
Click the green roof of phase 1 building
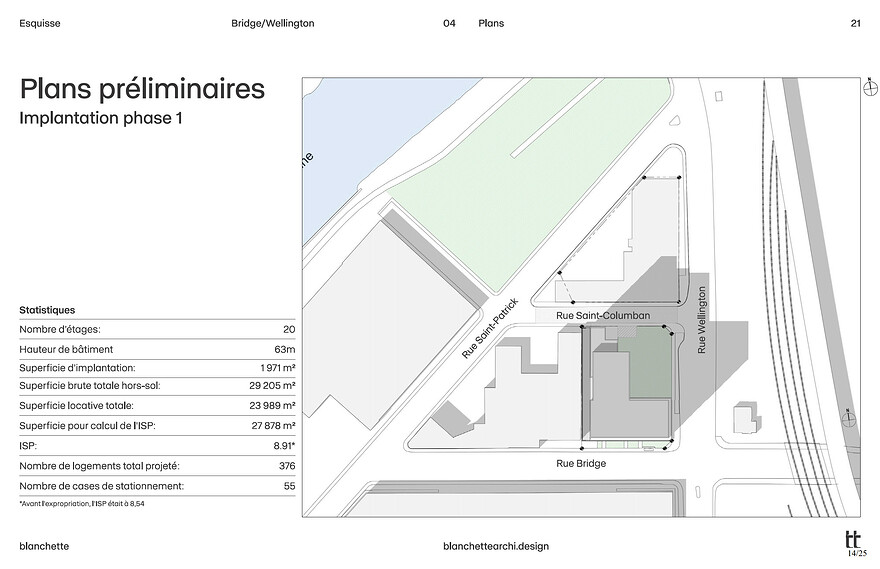pos(649,363)
